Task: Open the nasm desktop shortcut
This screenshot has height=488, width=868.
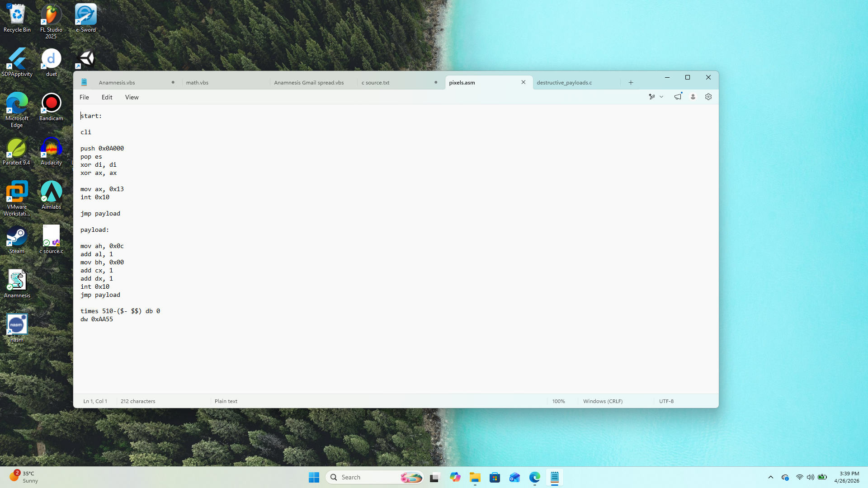Action: pos(17,328)
